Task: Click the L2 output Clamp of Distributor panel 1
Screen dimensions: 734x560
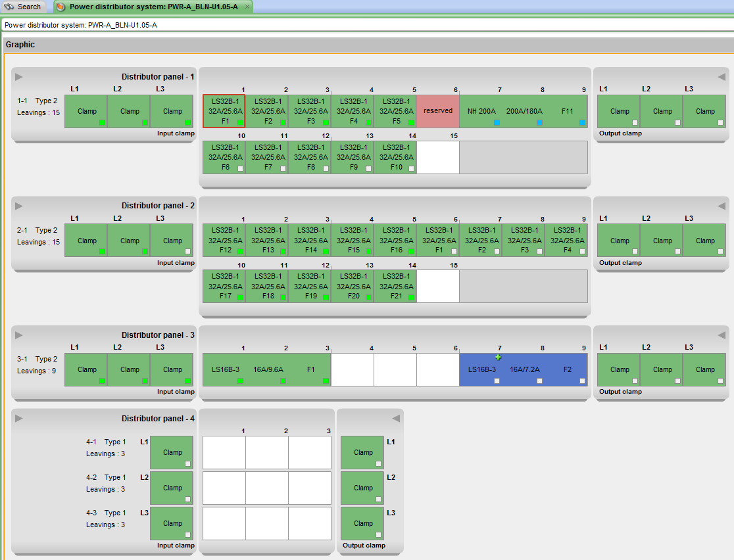Action: click(x=662, y=111)
